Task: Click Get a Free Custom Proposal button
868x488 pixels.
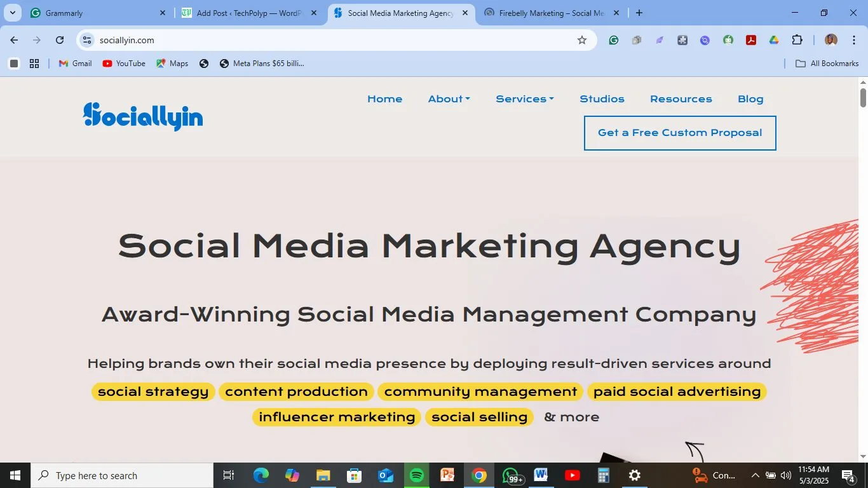Action: [680, 133]
